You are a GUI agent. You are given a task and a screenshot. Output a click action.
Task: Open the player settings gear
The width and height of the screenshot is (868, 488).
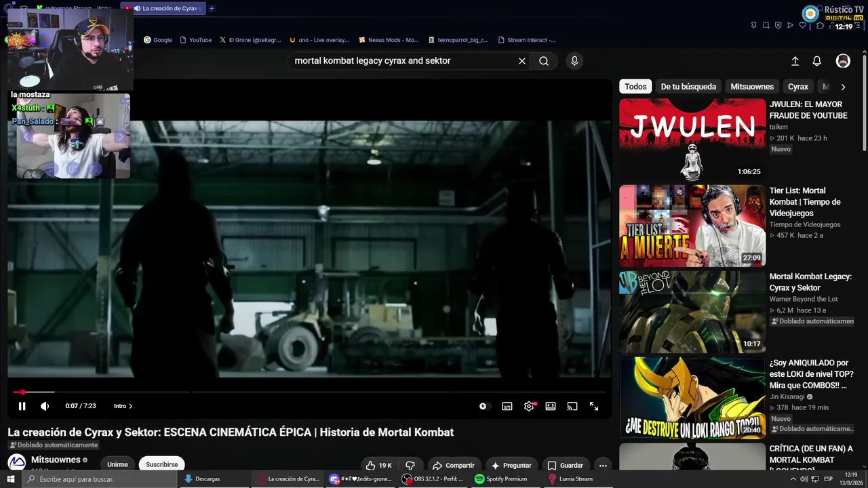point(529,406)
